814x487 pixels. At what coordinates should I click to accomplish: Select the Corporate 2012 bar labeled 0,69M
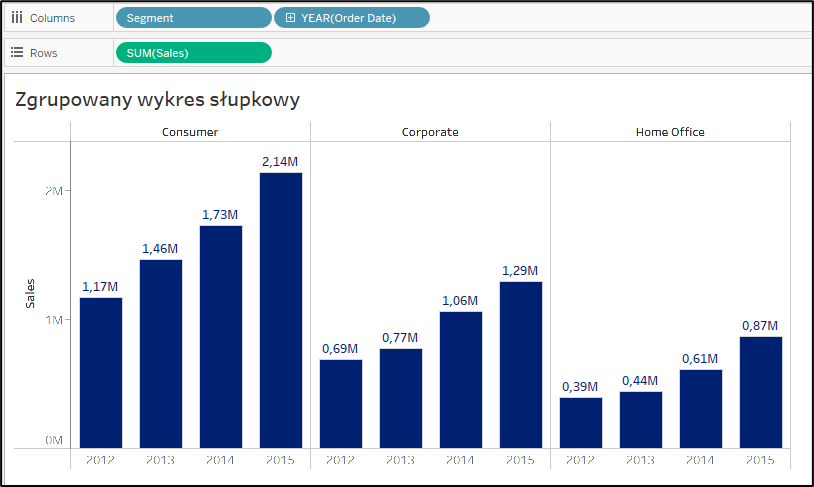click(341, 404)
